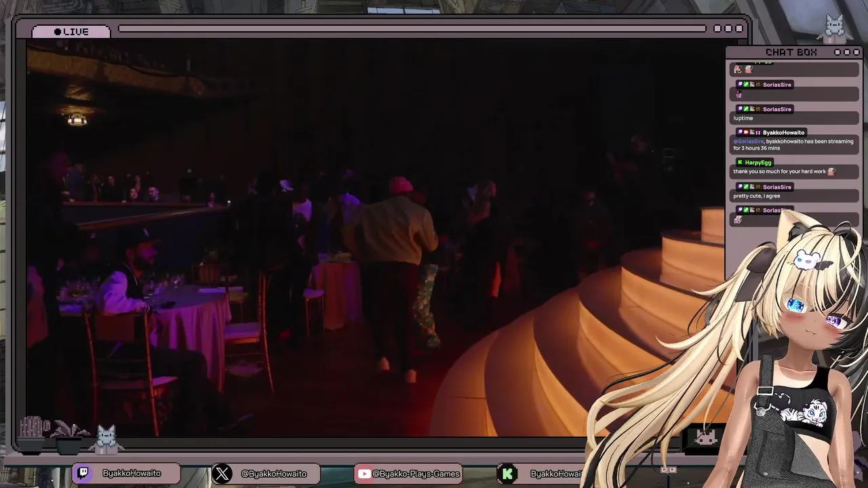Click the Twitch badge beside ByakkoHowaito in chat

(740, 133)
